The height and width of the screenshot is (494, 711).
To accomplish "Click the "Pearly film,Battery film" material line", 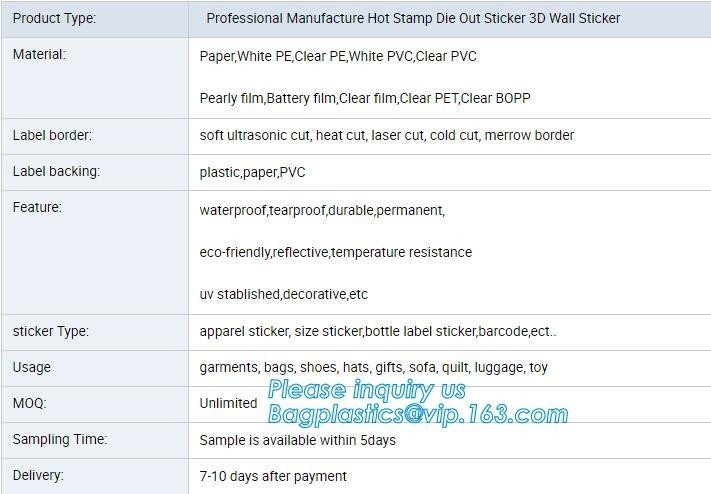I will click(x=365, y=98).
